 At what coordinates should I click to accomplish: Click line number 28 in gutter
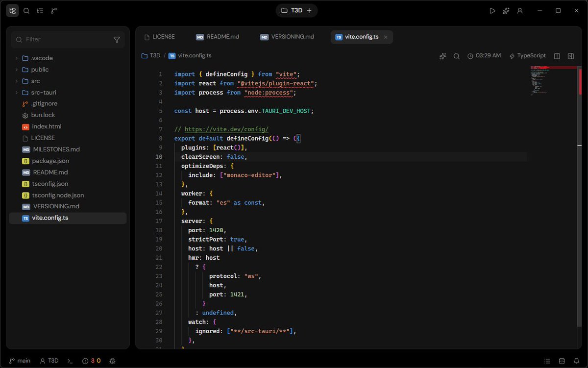pyautogui.click(x=159, y=322)
